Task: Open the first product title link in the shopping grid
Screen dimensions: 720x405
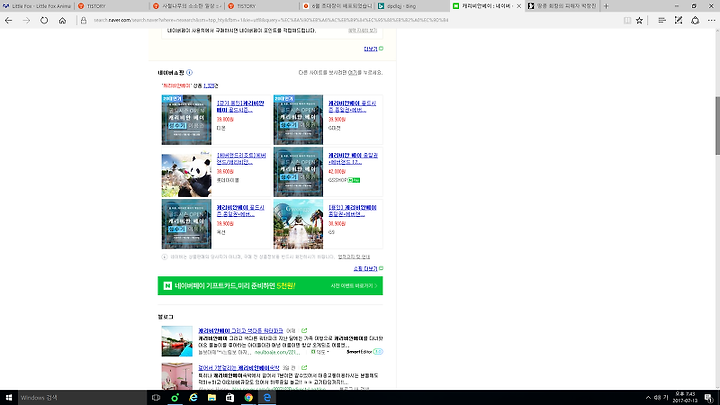Action: pyautogui.click(x=240, y=107)
